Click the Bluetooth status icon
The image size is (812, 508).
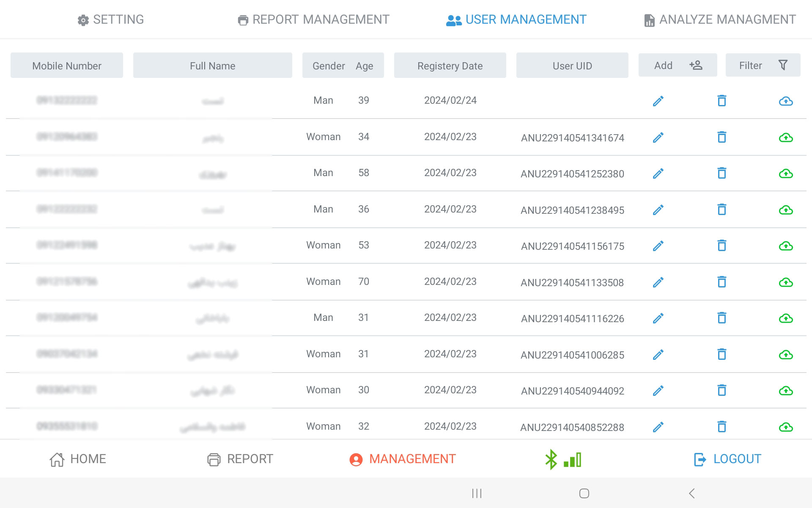(551, 459)
